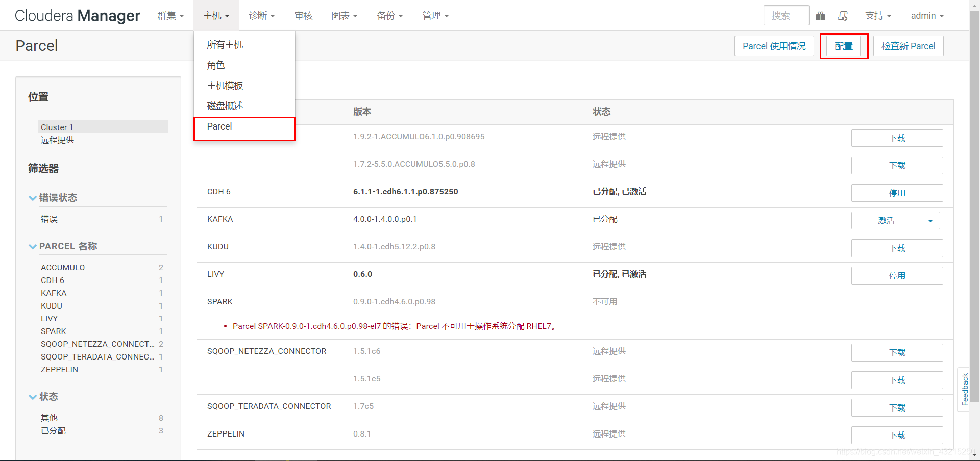980x461 pixels.
Task: Open the parcel briefcase icon in header
Action: click(820, 16)
